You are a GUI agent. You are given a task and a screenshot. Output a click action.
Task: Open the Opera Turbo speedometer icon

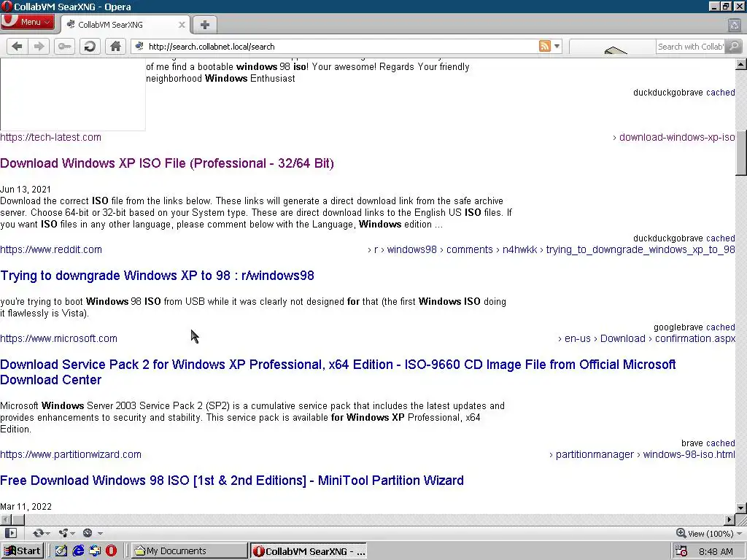[x=88, y=533]
